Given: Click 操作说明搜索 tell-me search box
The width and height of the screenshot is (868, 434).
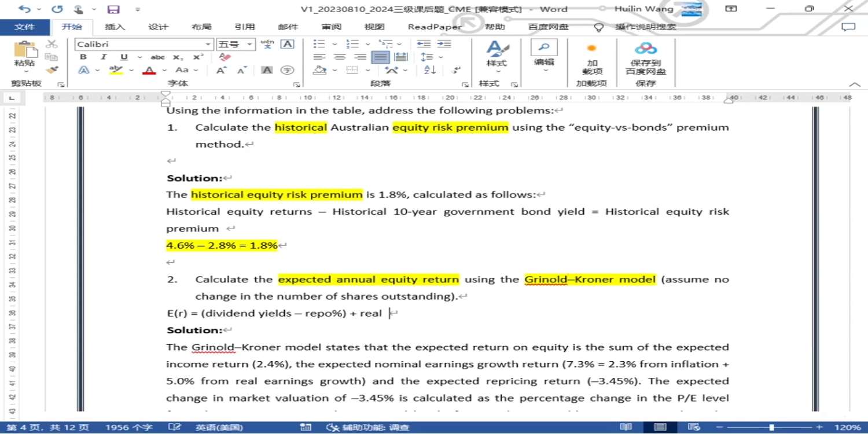Looking at the screenshot, I should 645,27.
